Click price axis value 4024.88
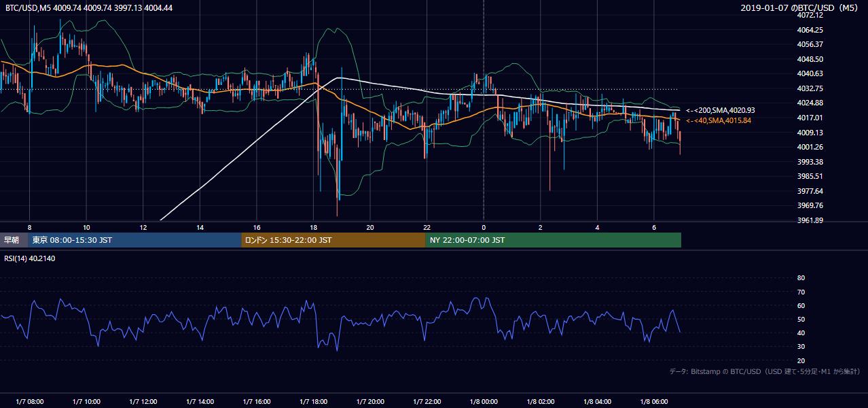The height and width of the screenshot is (408, 868). click(x=810, y=103)
